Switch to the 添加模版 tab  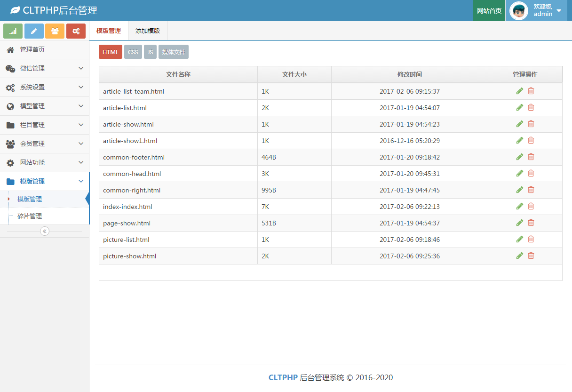click(x=148, y=31)
